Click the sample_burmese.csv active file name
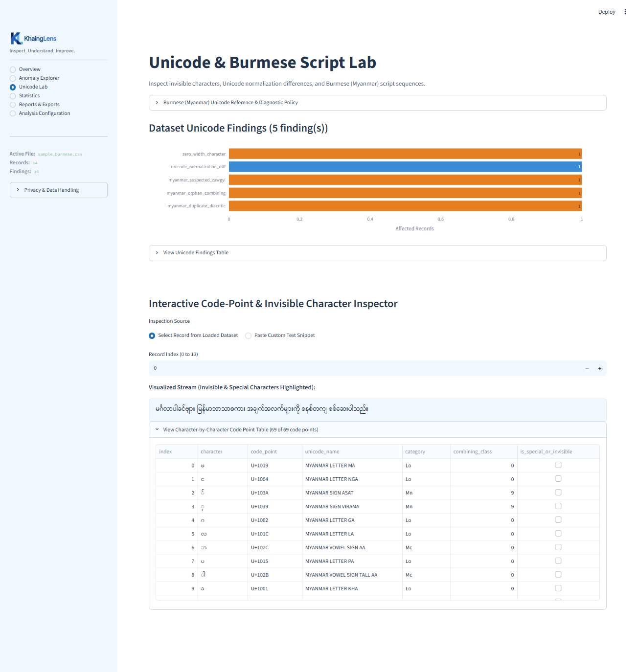This screenshot has height=672, width=638. [60, 154]
